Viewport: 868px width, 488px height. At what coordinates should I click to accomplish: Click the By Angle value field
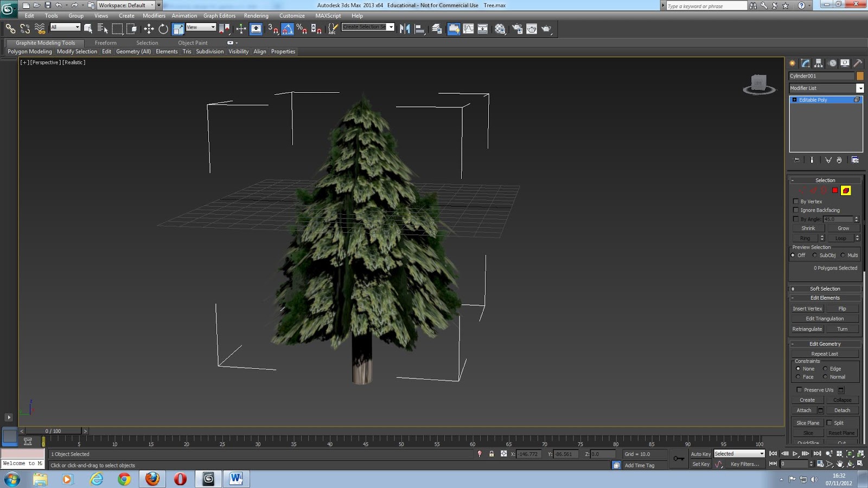click(838, 219)
